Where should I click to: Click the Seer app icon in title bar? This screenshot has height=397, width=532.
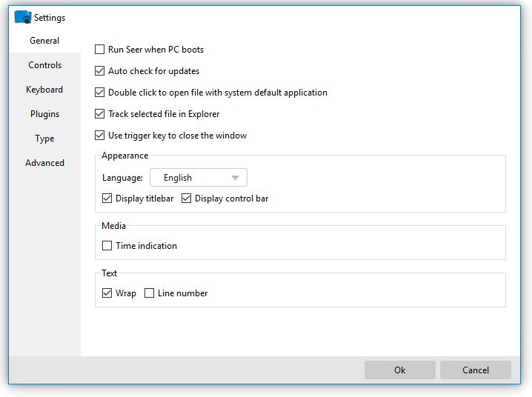pos(23,17)
